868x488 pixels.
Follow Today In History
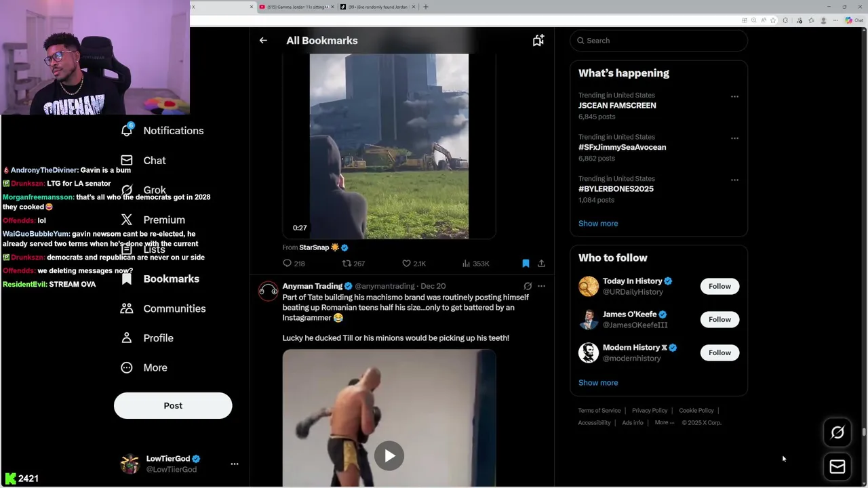[719, 286]
